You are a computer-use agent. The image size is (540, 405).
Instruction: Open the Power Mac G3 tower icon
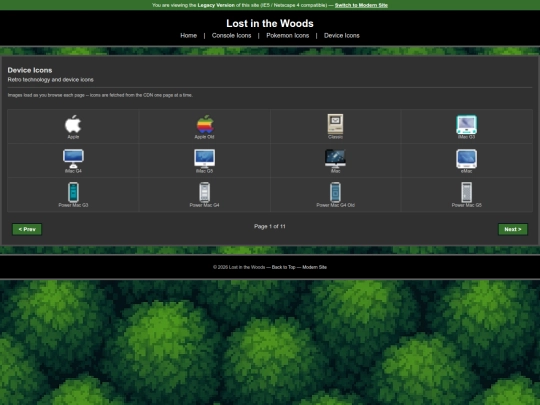coord(73,192)
